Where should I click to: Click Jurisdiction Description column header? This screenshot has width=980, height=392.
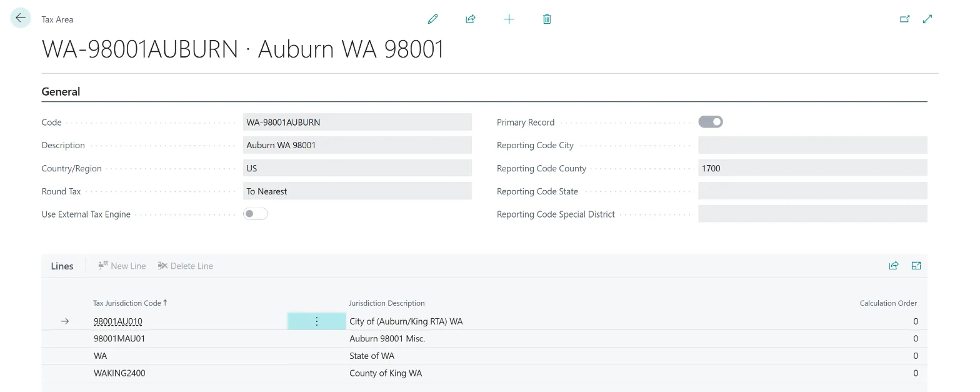point(387,303)
